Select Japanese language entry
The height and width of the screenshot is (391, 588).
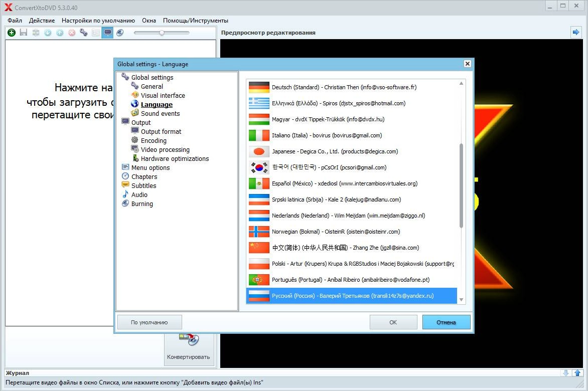pos(352,152)
